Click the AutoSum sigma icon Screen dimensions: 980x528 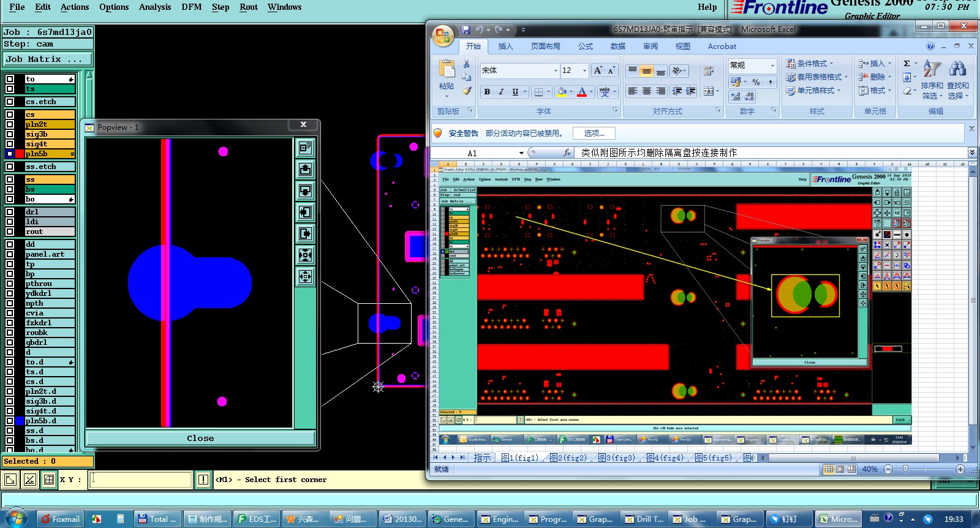click(x=907, y=64)
